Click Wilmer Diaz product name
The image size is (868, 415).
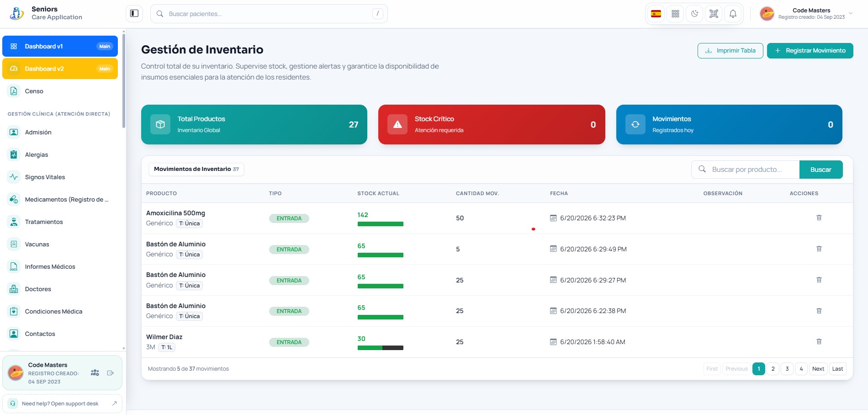[164, 337]
